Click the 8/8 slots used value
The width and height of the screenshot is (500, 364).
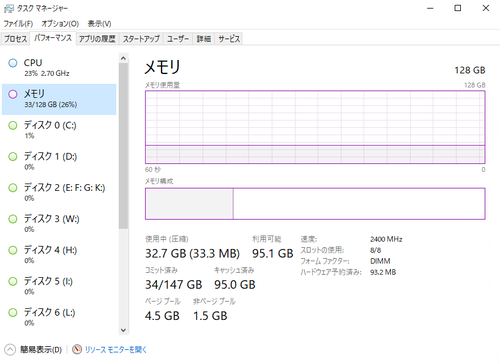pyautogui.click(x=375, y=250)
